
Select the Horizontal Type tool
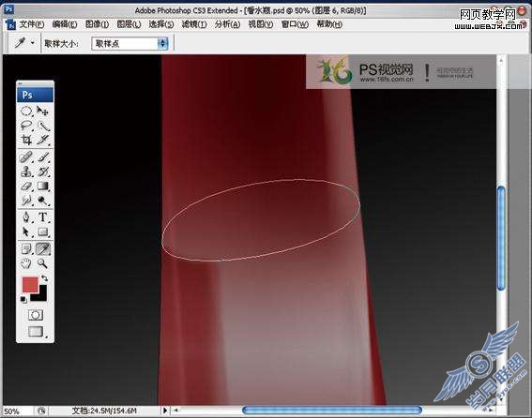[43, 217]
